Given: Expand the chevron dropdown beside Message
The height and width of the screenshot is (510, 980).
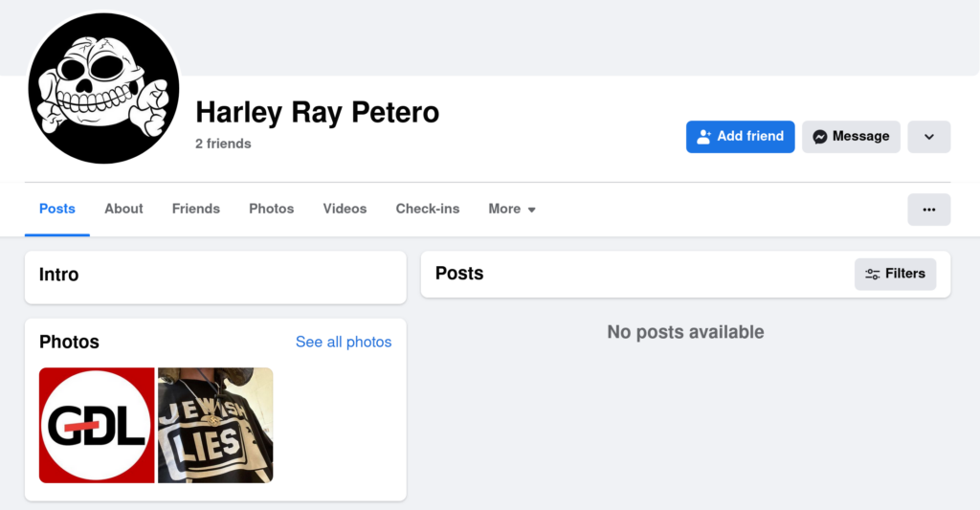Looking at the screenshot, I should point(928,136).
